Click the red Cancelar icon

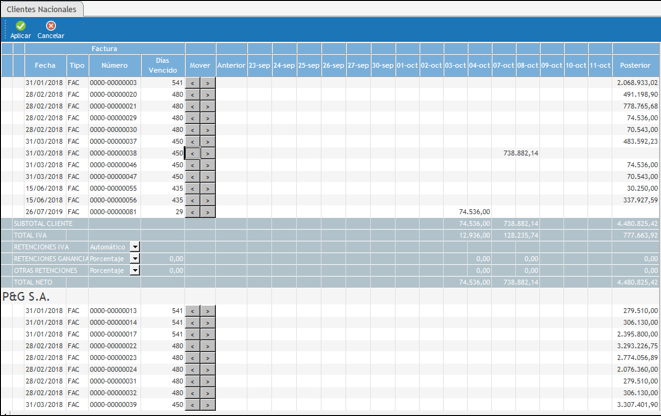point(51,26)
